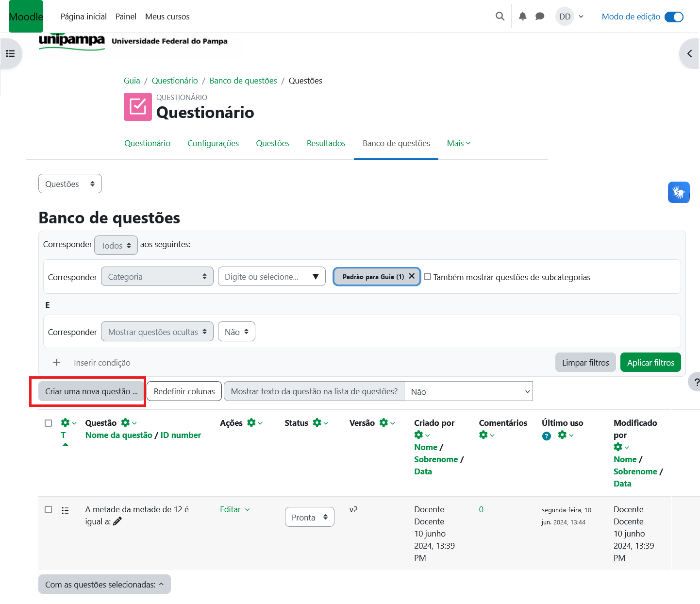Image resolution: width=700 pixels, height=604 pixels.
Task: Open the course index drawer icon
Action: (x=10, y=53)
